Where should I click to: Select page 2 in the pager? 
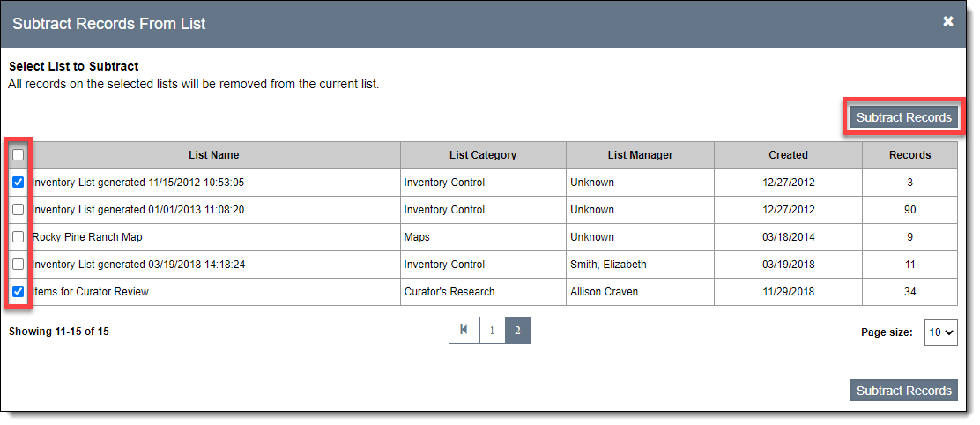point(517,331)
